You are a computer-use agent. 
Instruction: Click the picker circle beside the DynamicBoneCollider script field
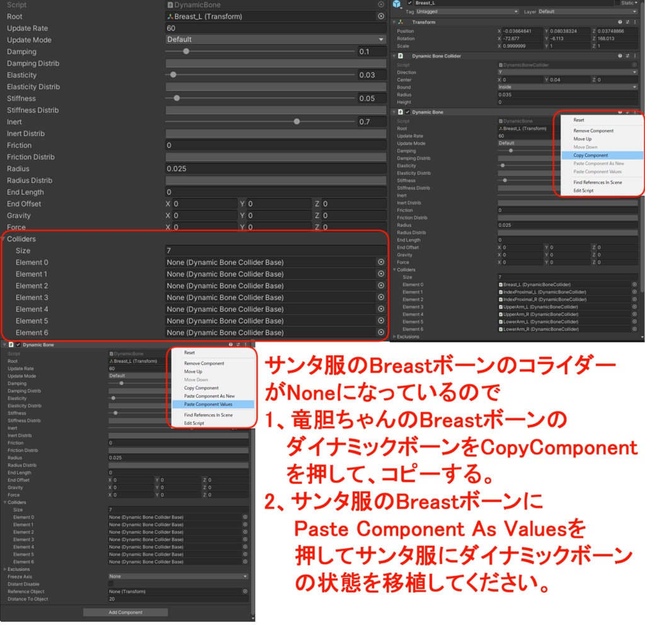click(x=634, y=65)
